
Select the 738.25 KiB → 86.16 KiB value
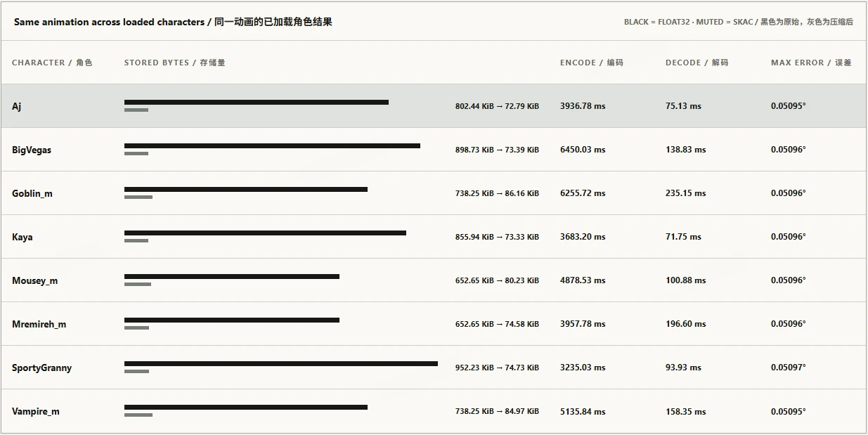(497, 193)
